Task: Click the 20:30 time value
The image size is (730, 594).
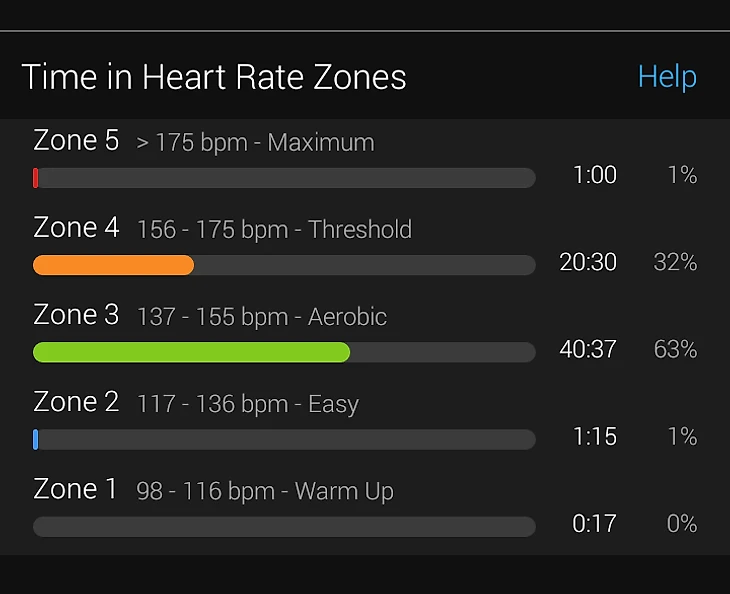Action: tap(588, 262)
